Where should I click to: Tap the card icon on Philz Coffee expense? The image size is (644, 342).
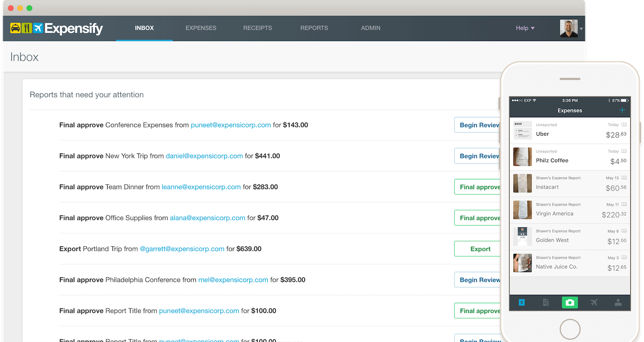[x=624, y=151]
